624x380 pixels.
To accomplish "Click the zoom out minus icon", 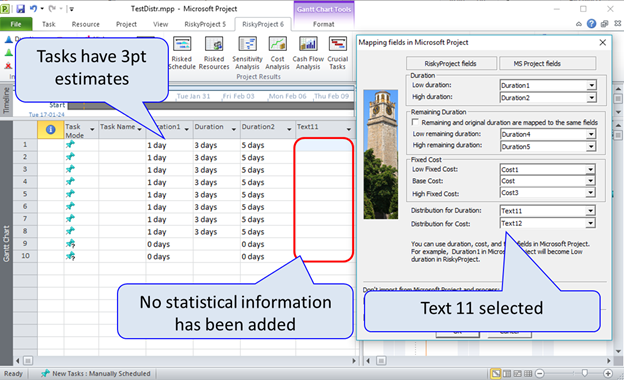I will point(540,373).
